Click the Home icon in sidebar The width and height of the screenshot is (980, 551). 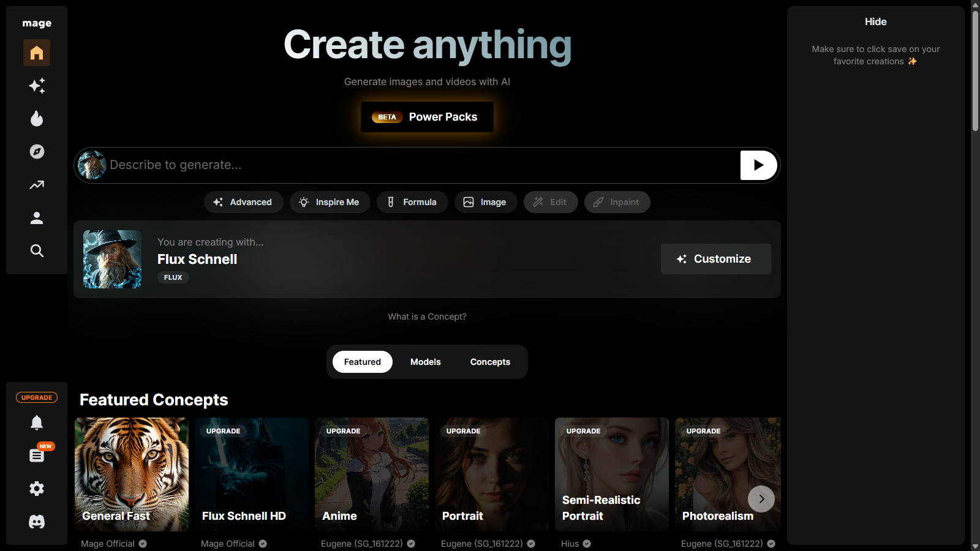pyautogui.click(x=37, y=53)
